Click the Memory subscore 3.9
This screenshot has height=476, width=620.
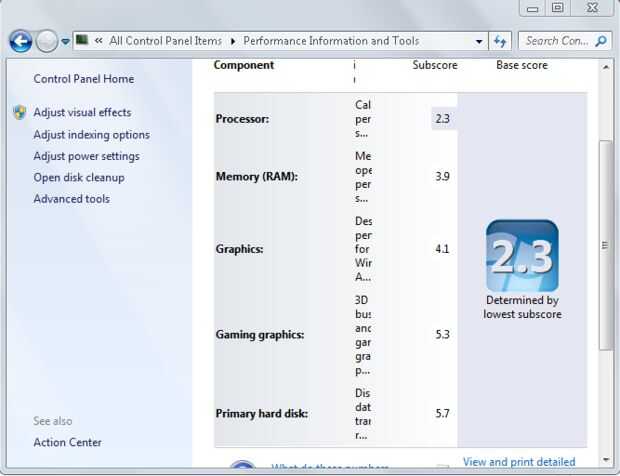tap(442, 176)
